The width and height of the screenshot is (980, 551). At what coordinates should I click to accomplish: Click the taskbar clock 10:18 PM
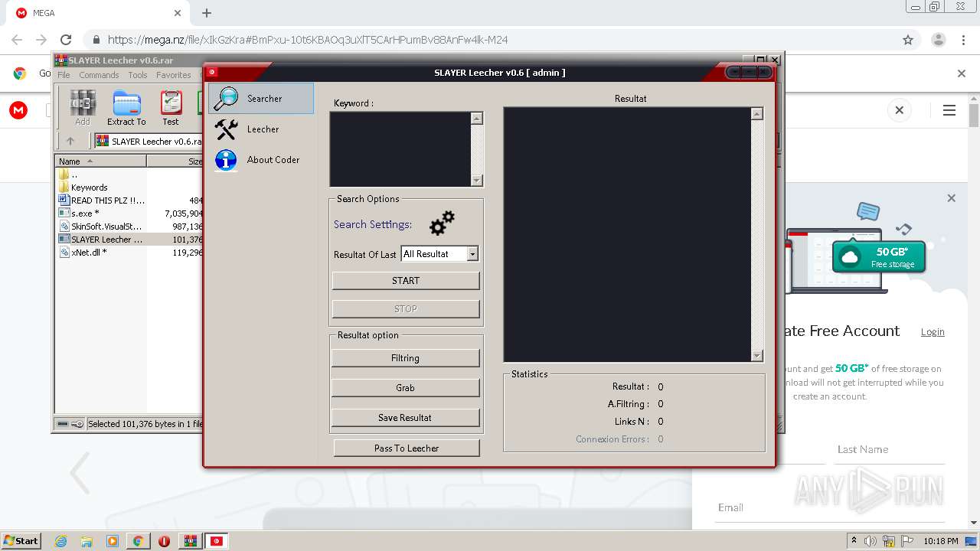941,541
